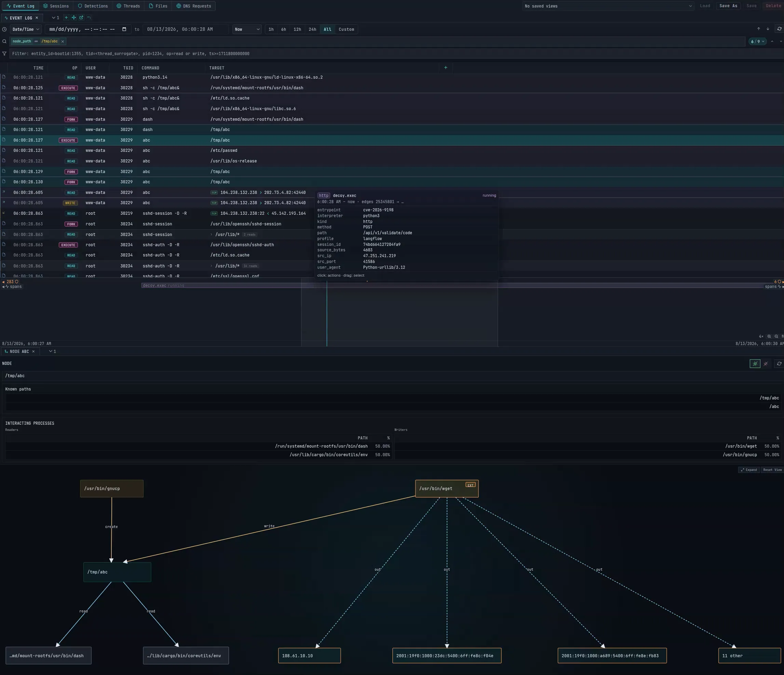Jump to earlier events with up arrow

click(758, 29)
